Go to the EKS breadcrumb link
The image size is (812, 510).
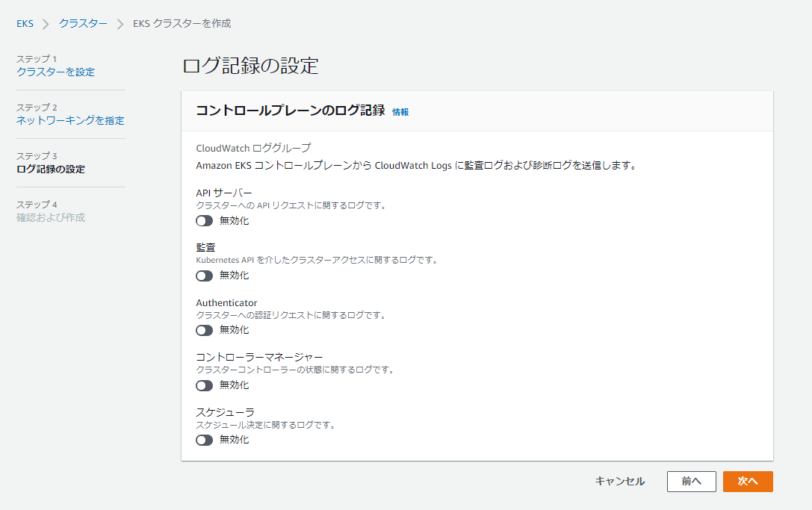[25, 23]
